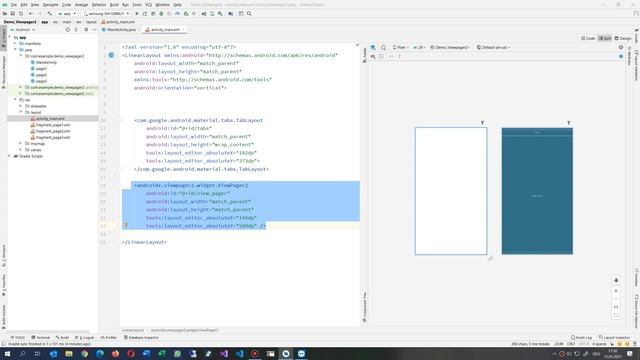Open the Default (en-us) locale dropdown
640x360 pixels.
[x=493, y=47]
